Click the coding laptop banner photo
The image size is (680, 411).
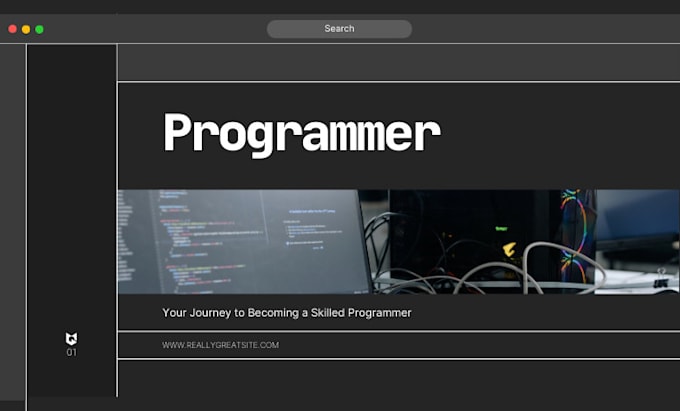[x=398, y=241]
